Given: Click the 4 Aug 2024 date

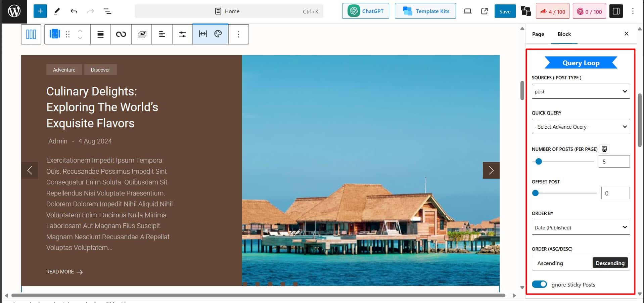Looking at the screenshot, I should pos(95,141).
